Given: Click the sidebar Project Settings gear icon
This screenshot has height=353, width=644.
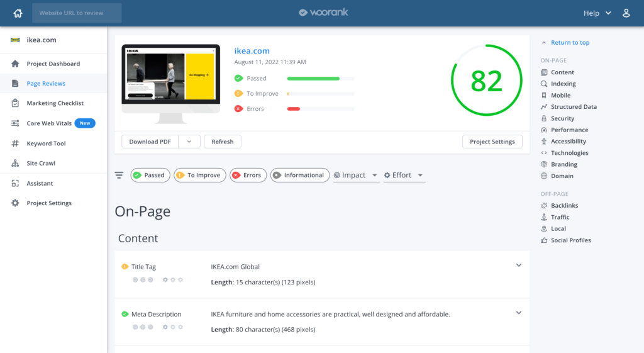Looking at the screenshot, I should 15,203.
